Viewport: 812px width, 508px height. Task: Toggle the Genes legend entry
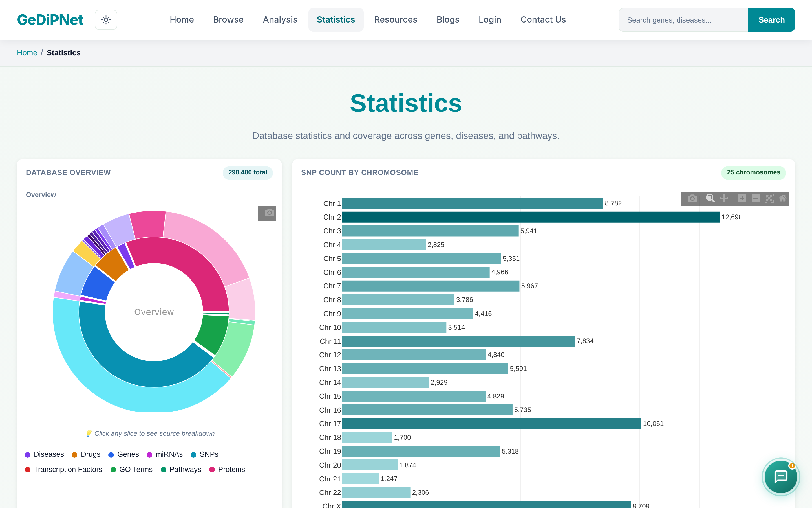click(123, 454)
